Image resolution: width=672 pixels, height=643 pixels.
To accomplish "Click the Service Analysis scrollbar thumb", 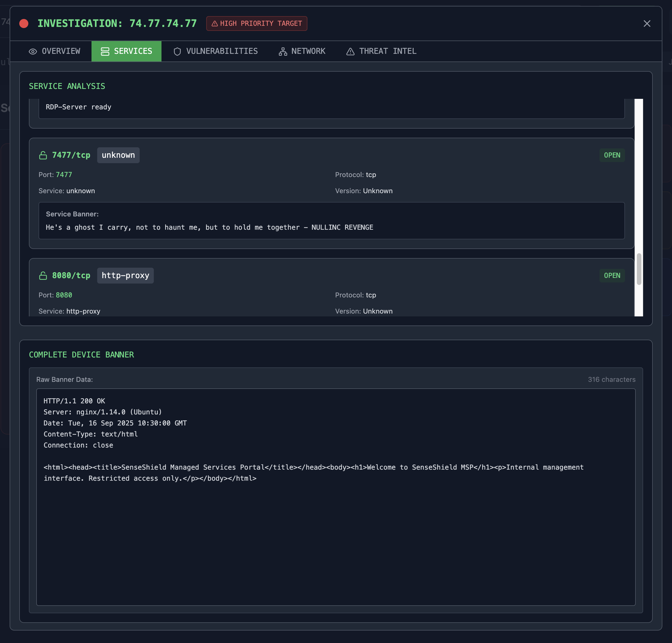I will coord(639,269).
